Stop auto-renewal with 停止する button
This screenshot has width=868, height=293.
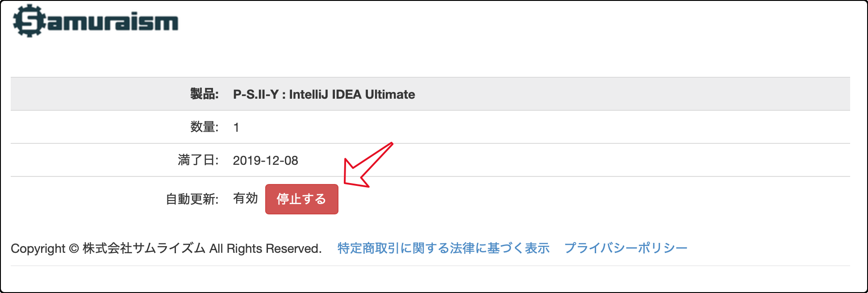click(x=301, y=199)
